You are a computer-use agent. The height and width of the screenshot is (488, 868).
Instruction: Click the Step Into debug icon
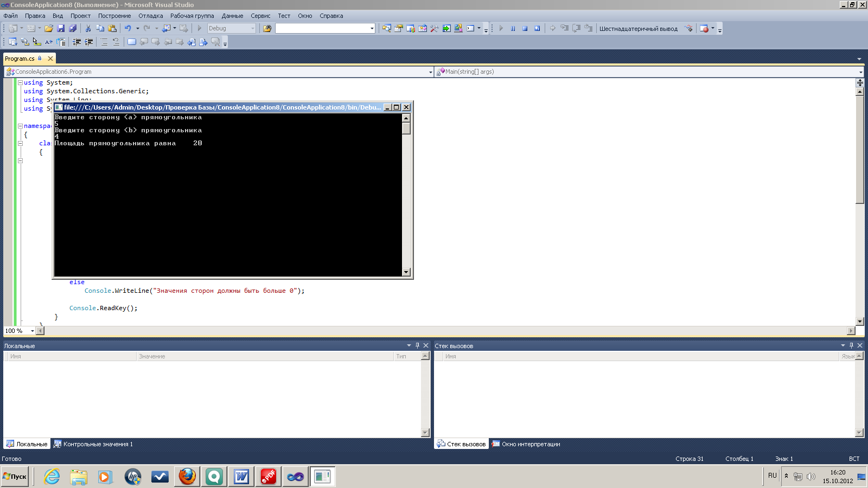pos(565,28)
